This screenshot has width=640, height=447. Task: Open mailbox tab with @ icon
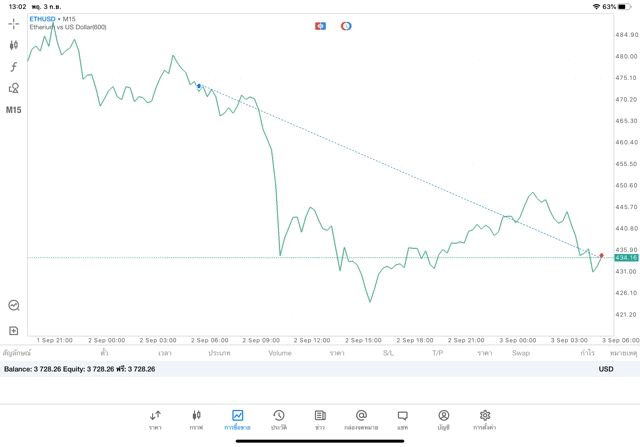[x=361, y=419]
